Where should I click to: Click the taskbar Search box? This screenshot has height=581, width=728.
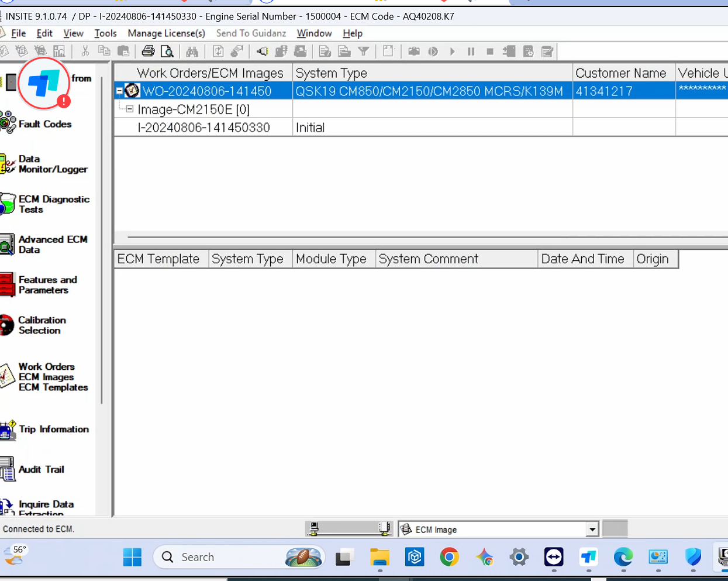pos(239,557)
